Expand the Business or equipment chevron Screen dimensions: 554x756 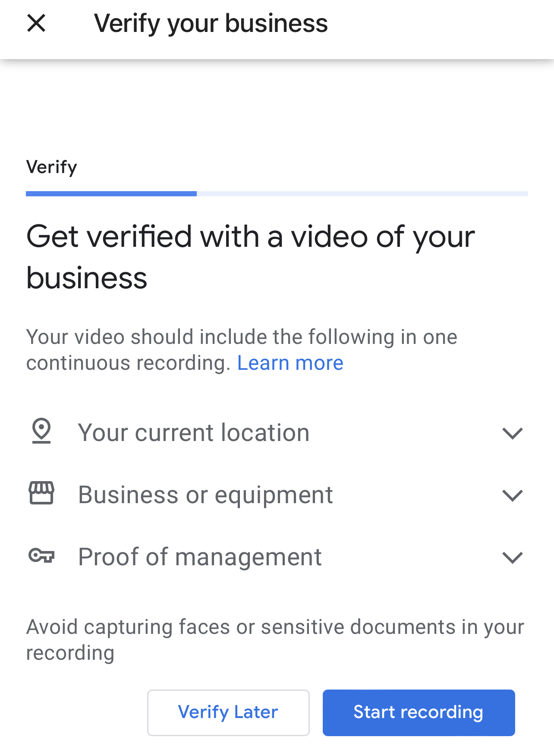513,495
